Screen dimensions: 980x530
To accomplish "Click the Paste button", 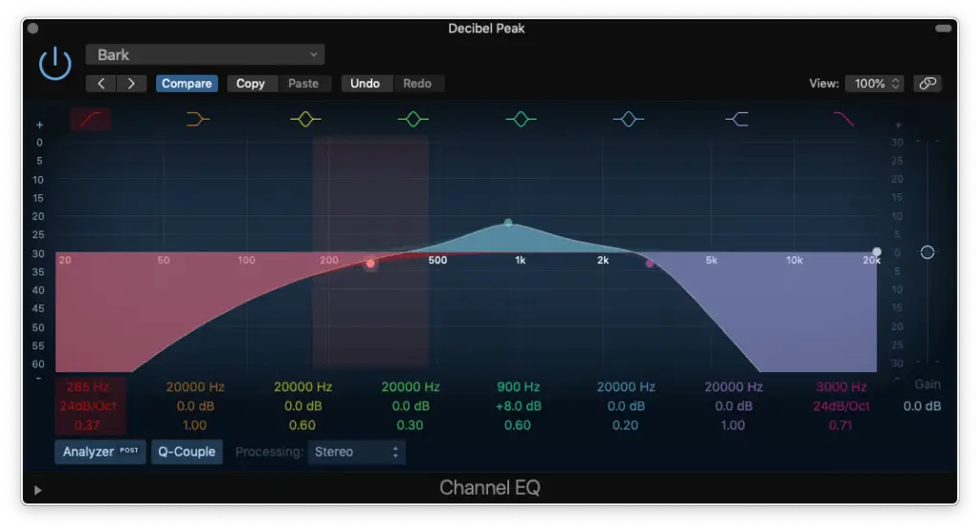I will 303,84.
